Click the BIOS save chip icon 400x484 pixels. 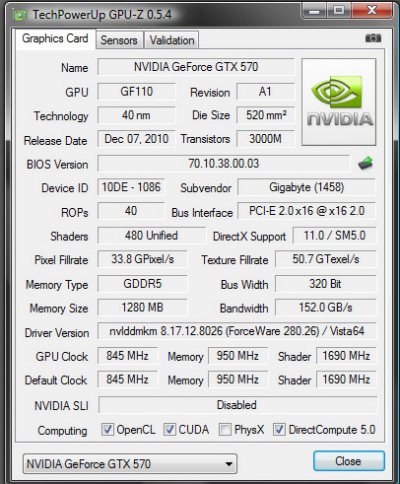365,163
